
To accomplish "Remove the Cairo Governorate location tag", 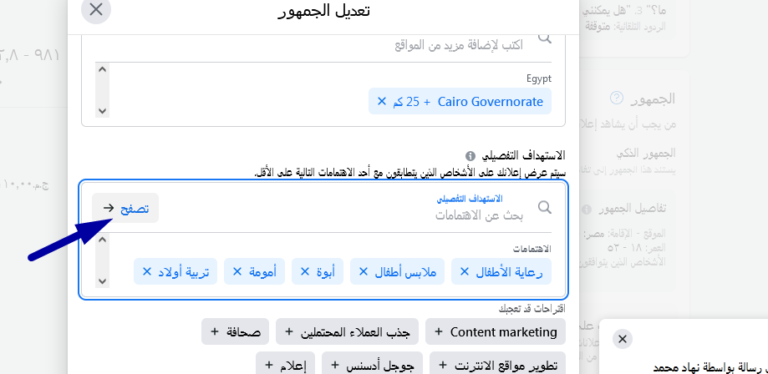I will click(x=382, y=101).
